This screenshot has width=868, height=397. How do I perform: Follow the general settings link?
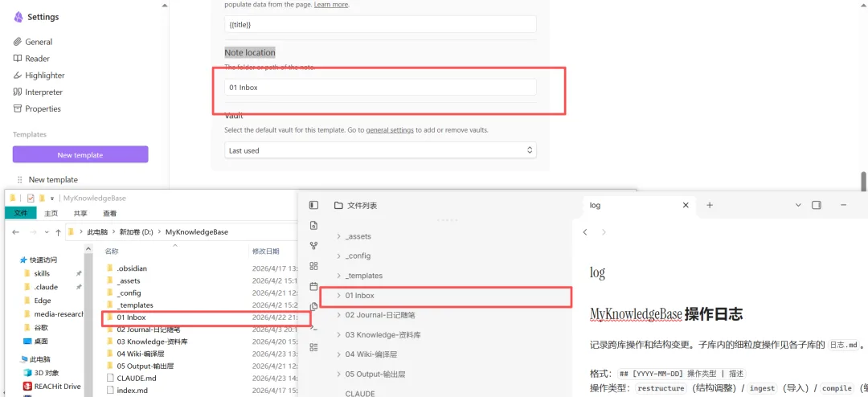pos(390,130)
